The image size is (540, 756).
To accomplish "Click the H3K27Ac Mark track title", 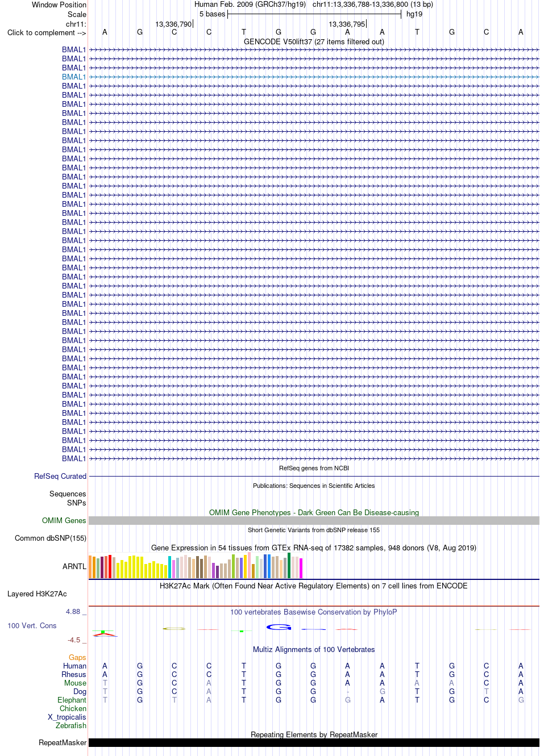I will click(x=314, y=586).
